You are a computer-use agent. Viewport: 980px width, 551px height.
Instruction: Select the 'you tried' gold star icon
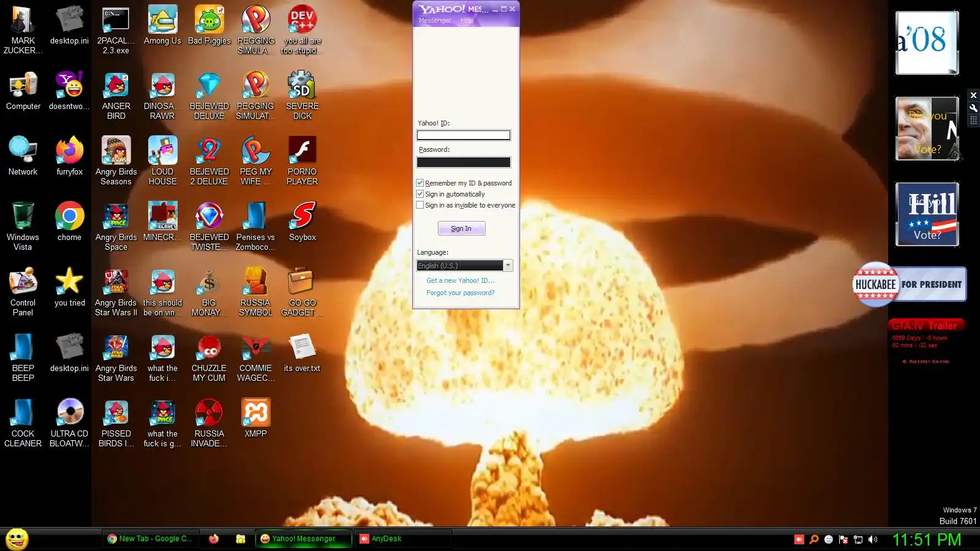69,288
